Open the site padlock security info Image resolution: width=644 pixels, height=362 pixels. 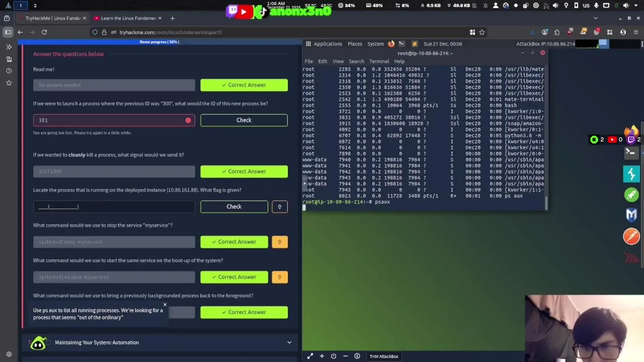click(x=104, y=32)
